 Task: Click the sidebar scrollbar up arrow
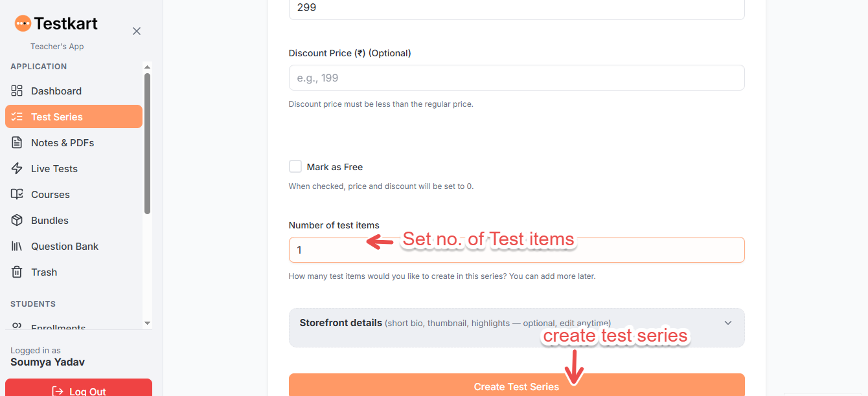click(x=147, y=67)
